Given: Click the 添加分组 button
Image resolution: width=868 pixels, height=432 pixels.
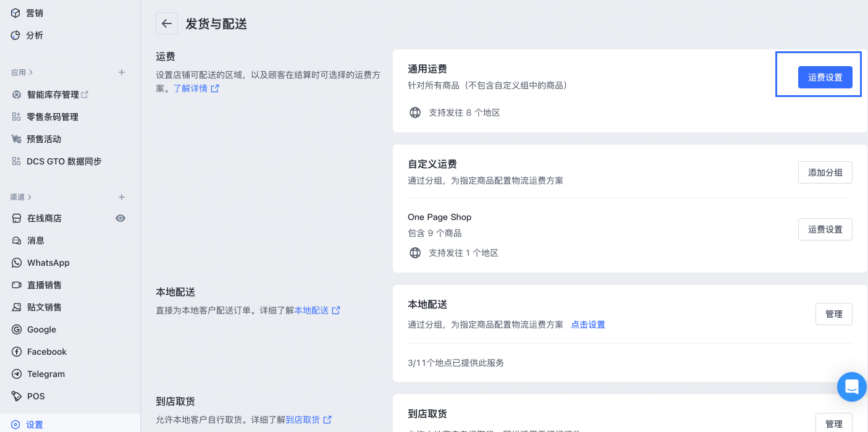Looking at the screenshot, I should point(825,172).
